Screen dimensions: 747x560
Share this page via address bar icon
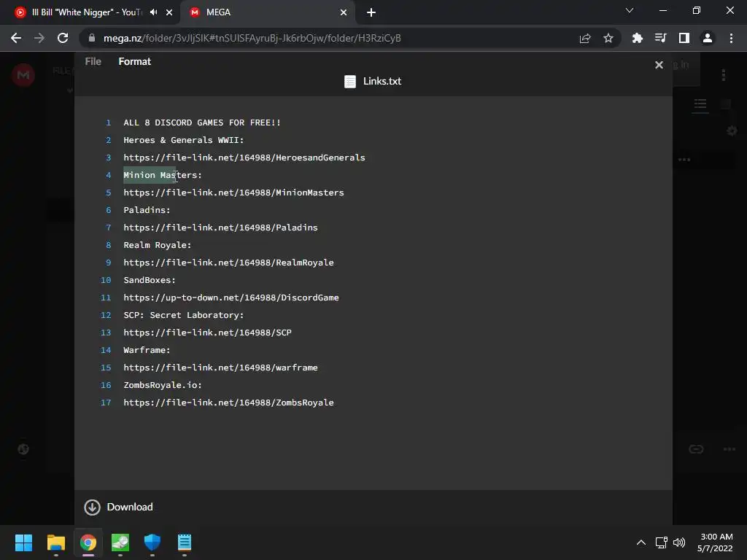coord(585,38)
